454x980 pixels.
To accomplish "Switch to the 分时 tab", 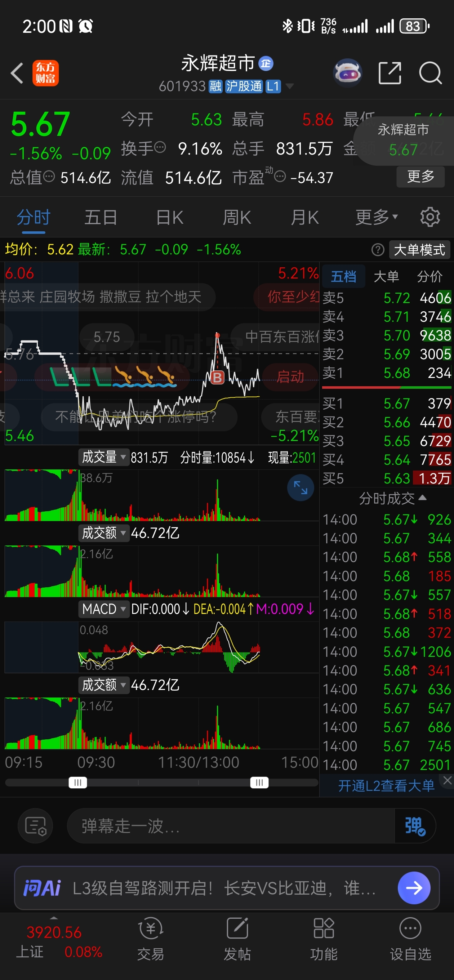I will pos(34,217).
